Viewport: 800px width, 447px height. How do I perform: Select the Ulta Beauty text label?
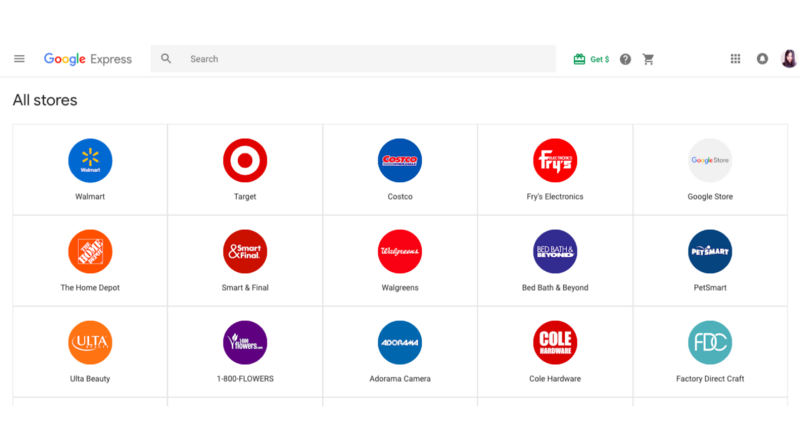90,379
